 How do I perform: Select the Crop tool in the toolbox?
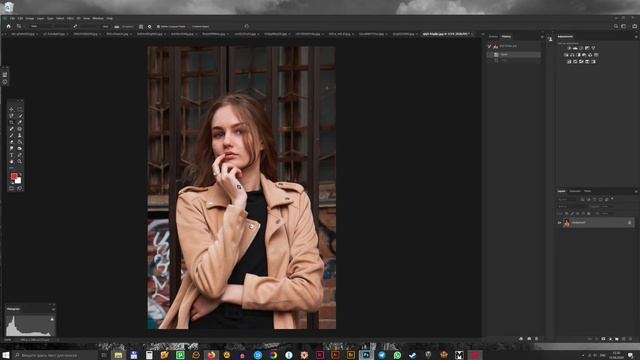11,122
